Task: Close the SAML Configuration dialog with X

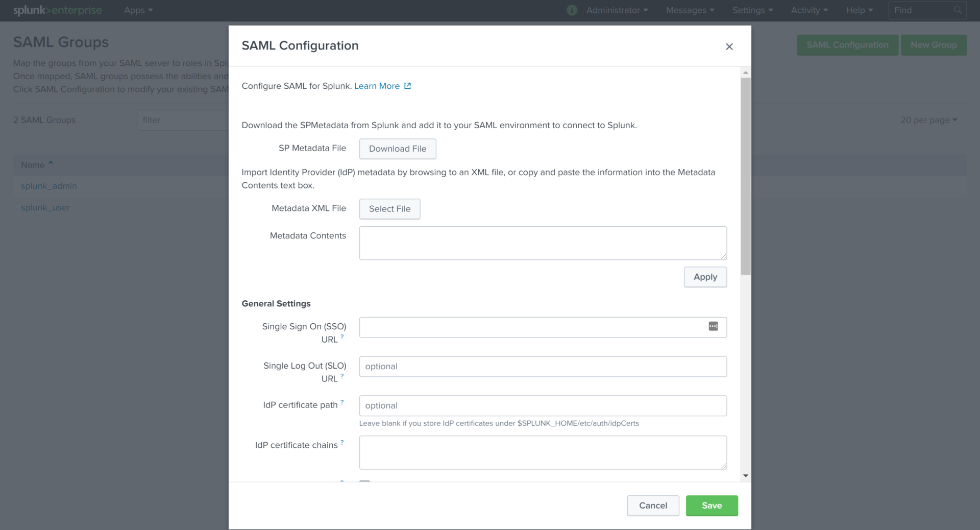Action: [729, 46]
